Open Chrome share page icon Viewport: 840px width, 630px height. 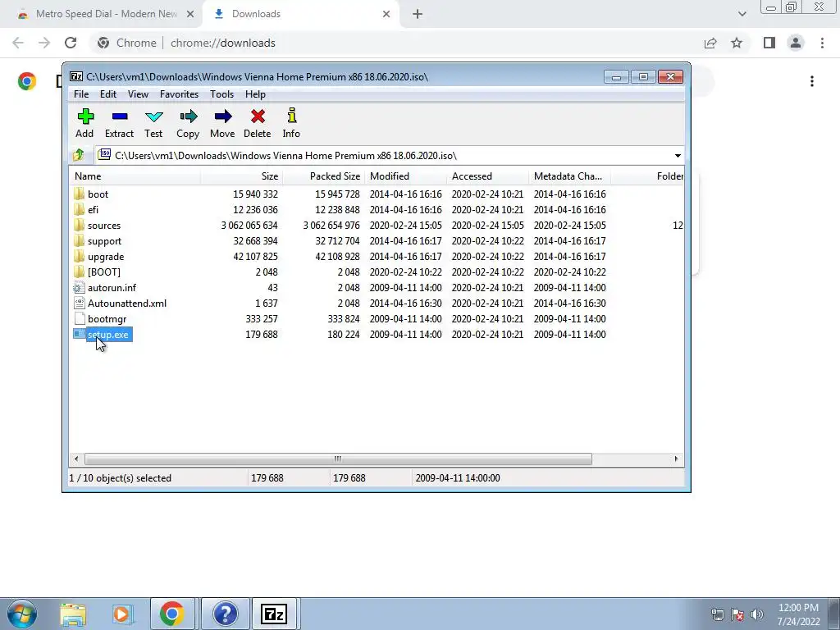tap(710, 43)
